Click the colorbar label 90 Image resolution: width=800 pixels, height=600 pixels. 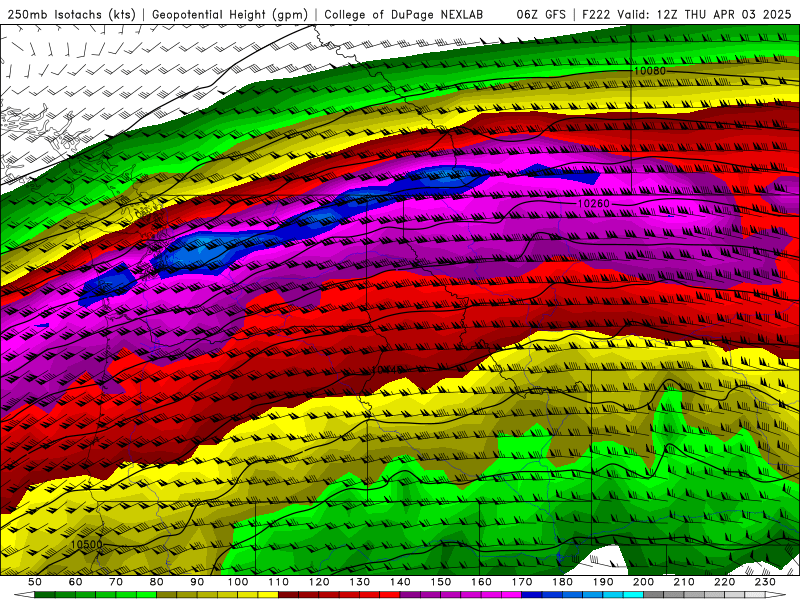pyautogui.click(x=197, y=582)
